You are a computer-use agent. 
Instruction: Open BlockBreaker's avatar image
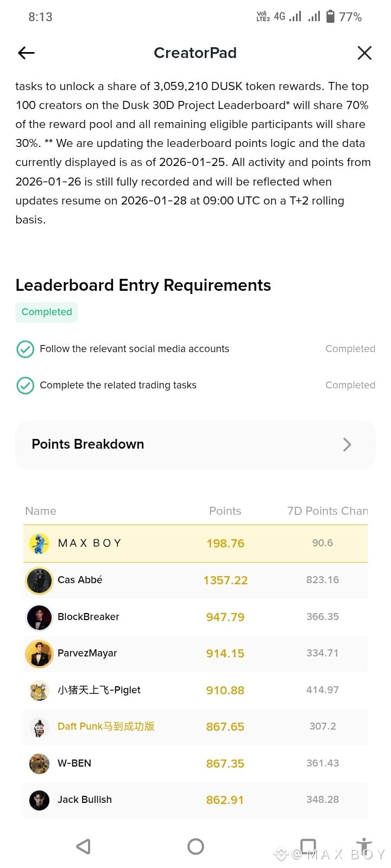tap(39, 617)
